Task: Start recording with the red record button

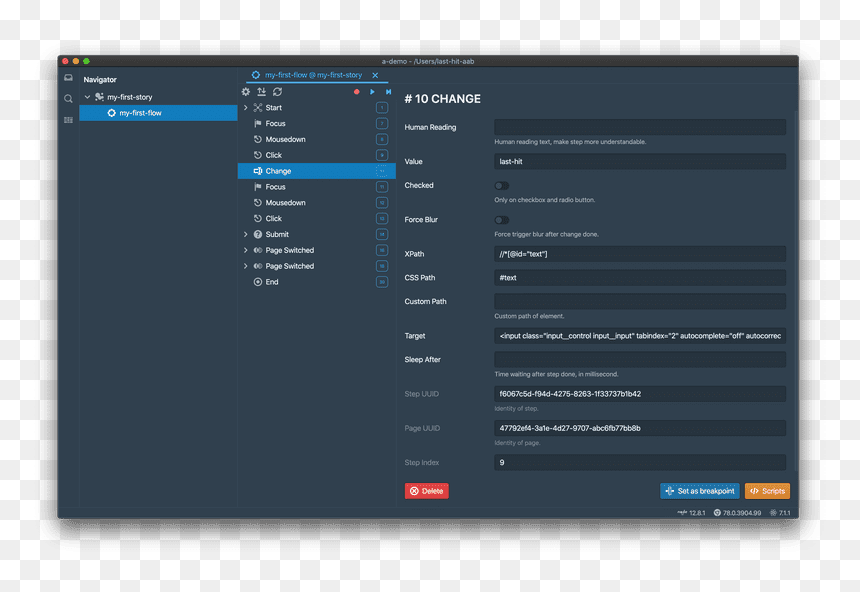Action: pyautogui.click(x=357, y=92)
